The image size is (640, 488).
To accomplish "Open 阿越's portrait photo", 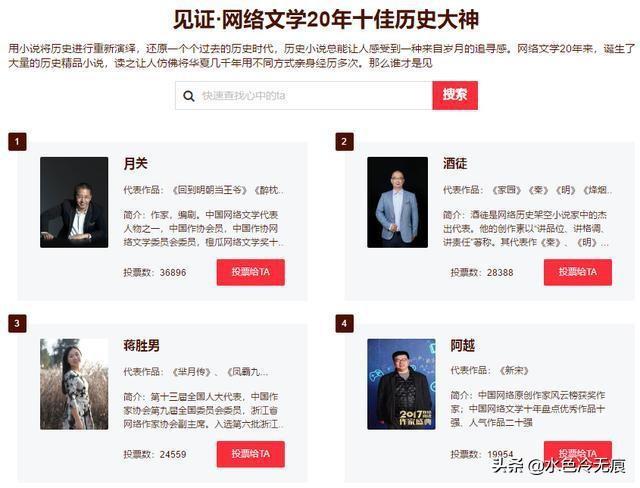I will click(401, 384).
